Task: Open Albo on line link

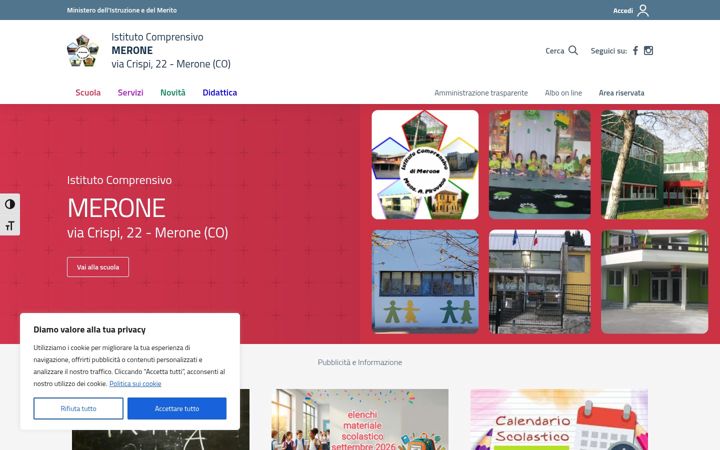Action: click(563, 93)
